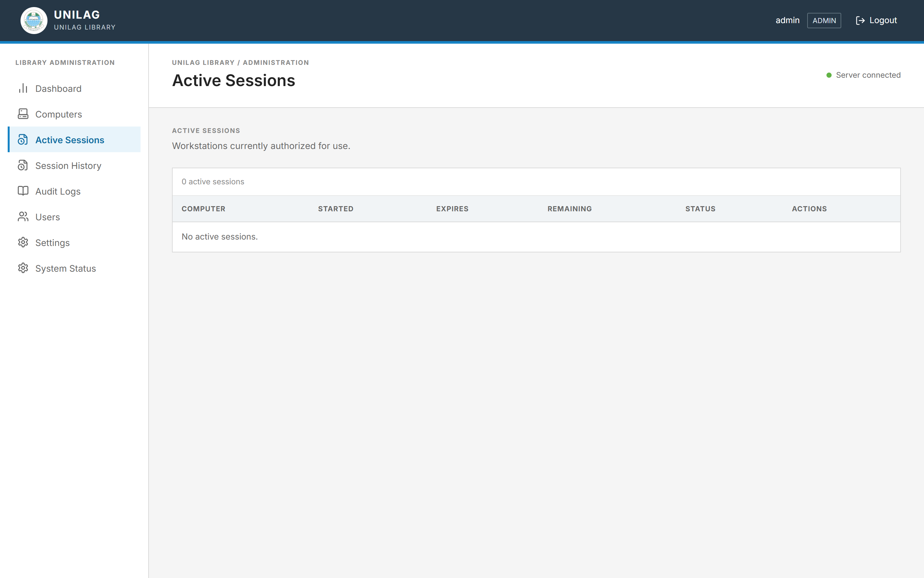Click the System Status gear icon
This screenshot has width=924, height=578.
click(23, 268)
